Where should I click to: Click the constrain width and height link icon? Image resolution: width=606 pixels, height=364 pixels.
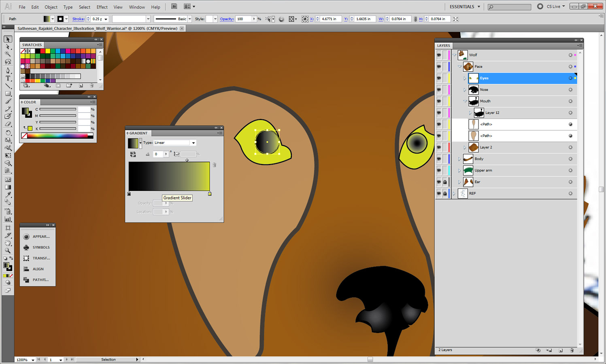coord(415,19)
